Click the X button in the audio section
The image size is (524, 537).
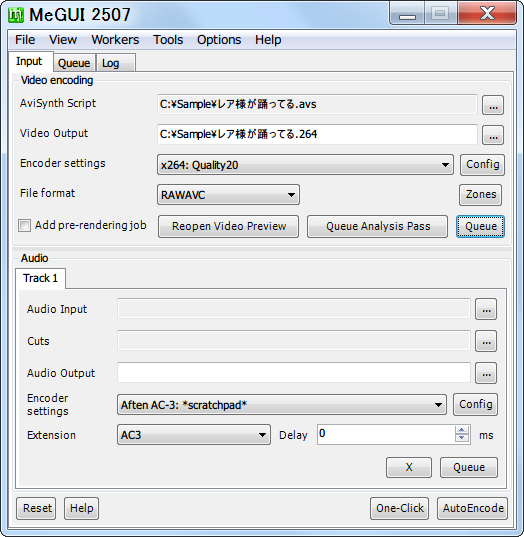point(409,467)
